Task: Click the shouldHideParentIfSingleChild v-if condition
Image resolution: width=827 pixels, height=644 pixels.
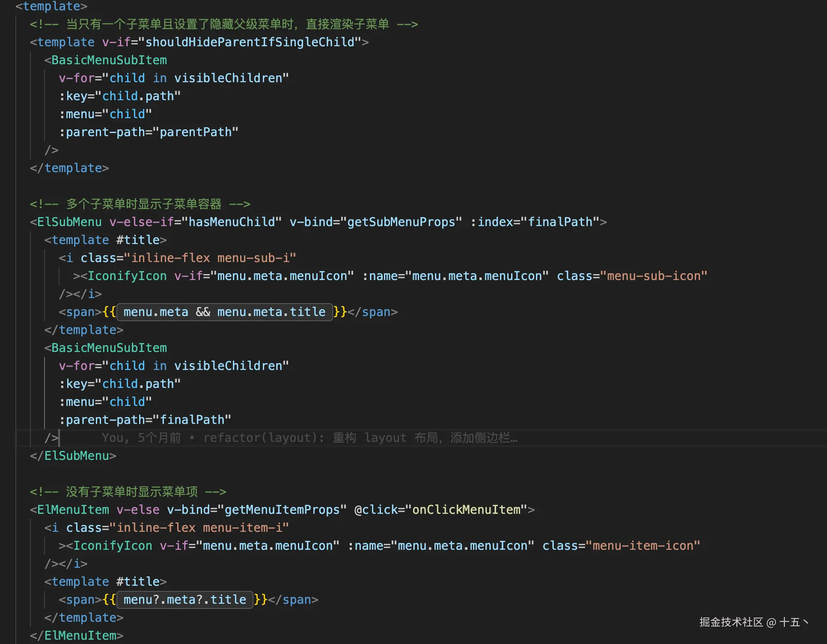Action: [x=250, y=42]
